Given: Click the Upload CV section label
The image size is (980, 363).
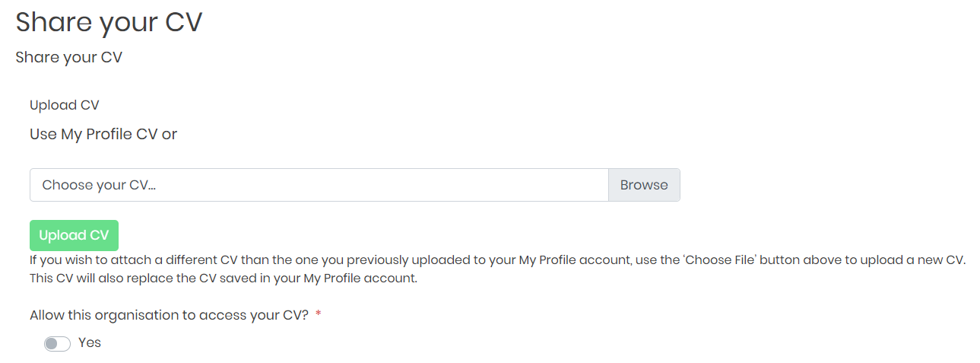Looking at the screenshot, I should pyautogui.click(x=65, y=105).
